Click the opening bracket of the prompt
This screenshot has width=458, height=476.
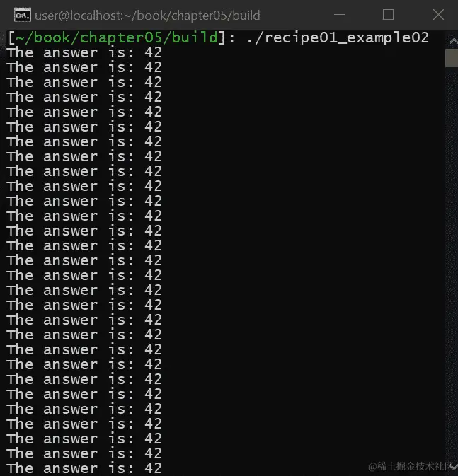click(11, 38)
